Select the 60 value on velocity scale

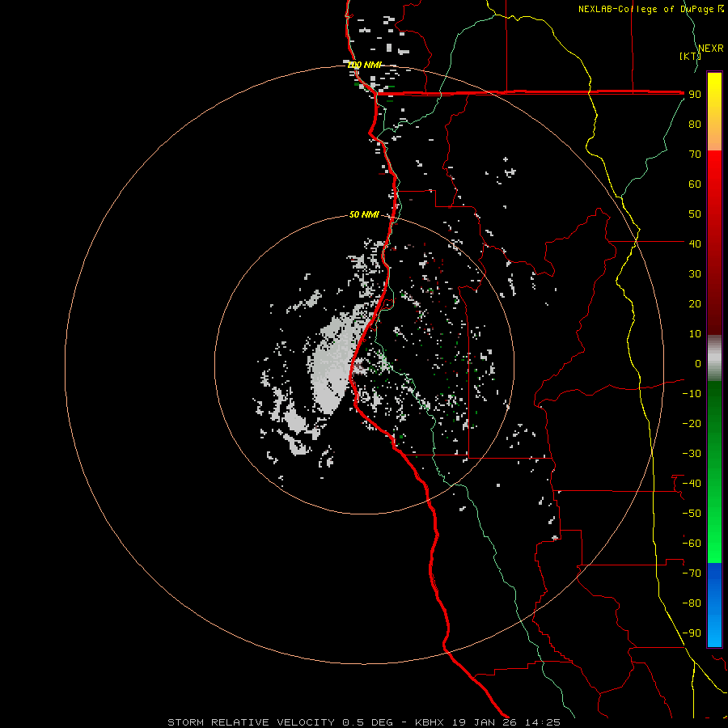(x=695, y=184)
